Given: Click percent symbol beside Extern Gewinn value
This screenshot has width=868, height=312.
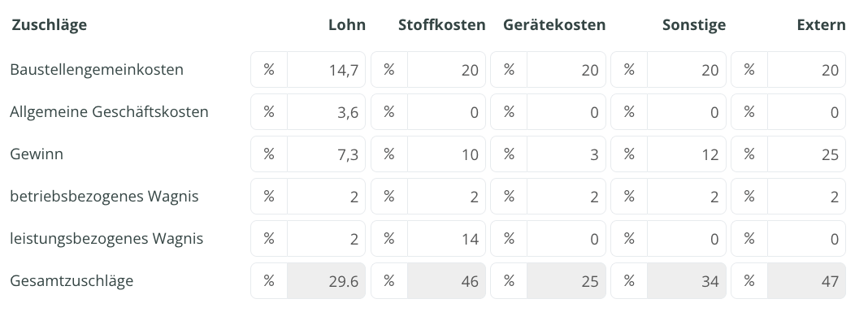Looking at the screenshot, I should click(749, 154).
